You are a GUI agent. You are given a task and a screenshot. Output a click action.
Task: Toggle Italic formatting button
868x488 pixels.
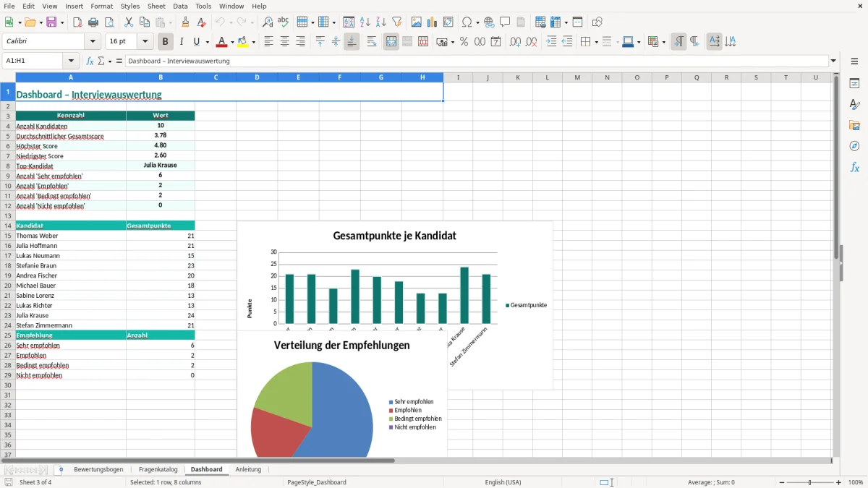click(182, 42)
